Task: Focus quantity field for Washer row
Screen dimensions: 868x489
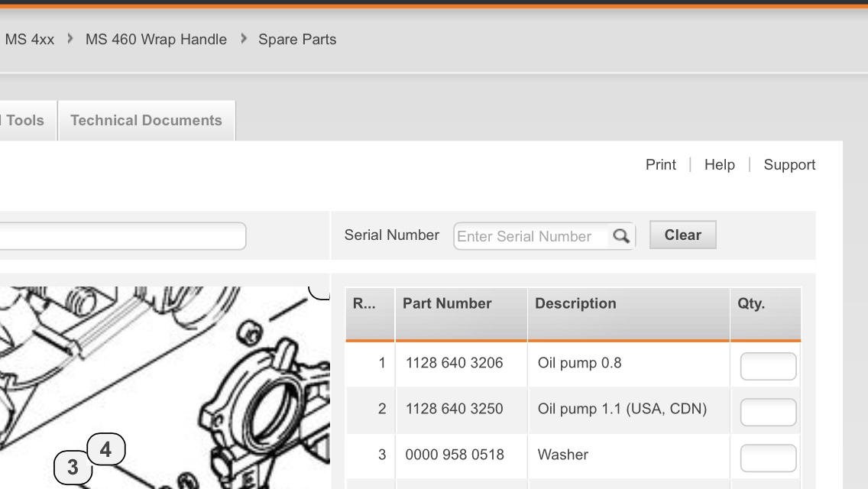Action: click(x=769, y=458)
